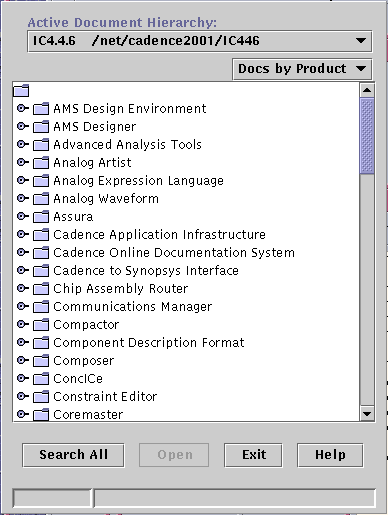Viewport: 388px width, 515px height.
Task: Open the Docs by Product dropdown
Action: pos(302,69)
